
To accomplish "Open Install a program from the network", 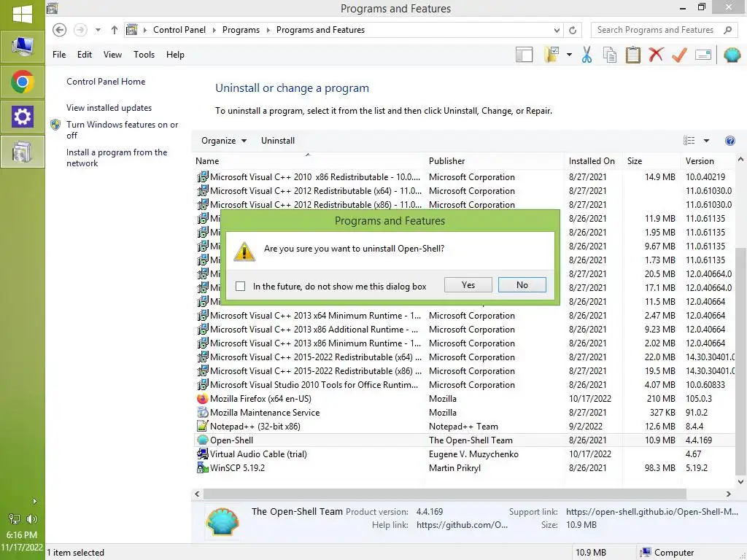I will (117, 157).
